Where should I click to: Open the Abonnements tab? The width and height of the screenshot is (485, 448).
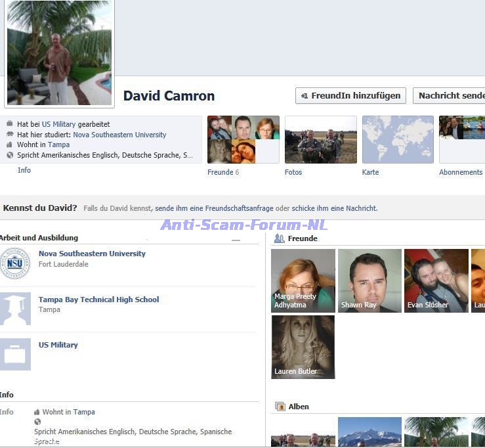pos(461,172)
